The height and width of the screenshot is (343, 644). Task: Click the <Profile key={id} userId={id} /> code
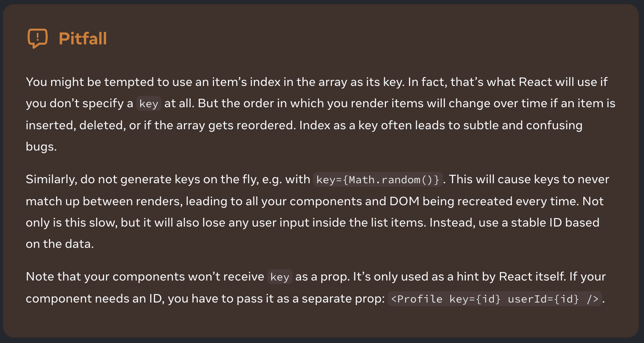[495, 299]
